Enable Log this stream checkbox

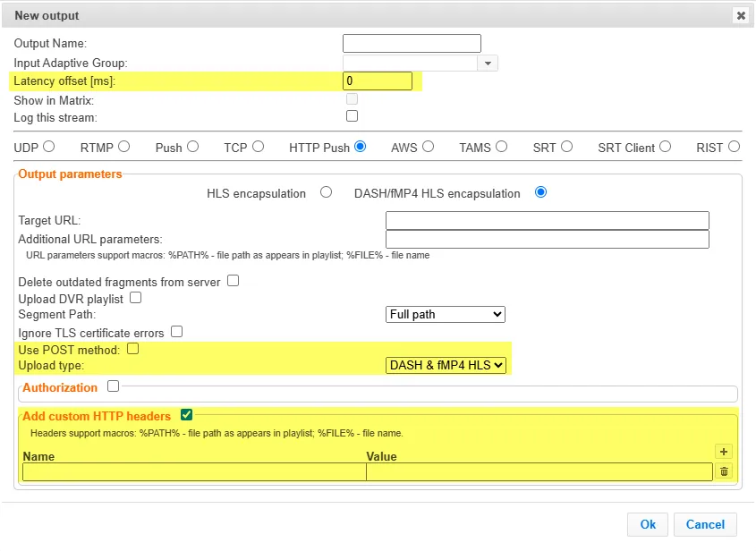[x=352, y=116]
